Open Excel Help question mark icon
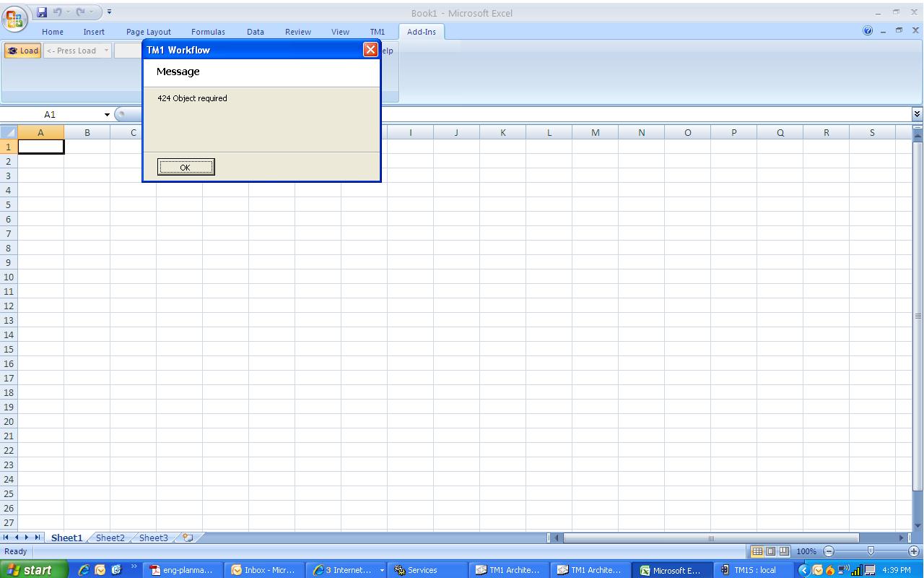Image resolution: width=924 pixels, height=578 pixels. tap(868, 31)
